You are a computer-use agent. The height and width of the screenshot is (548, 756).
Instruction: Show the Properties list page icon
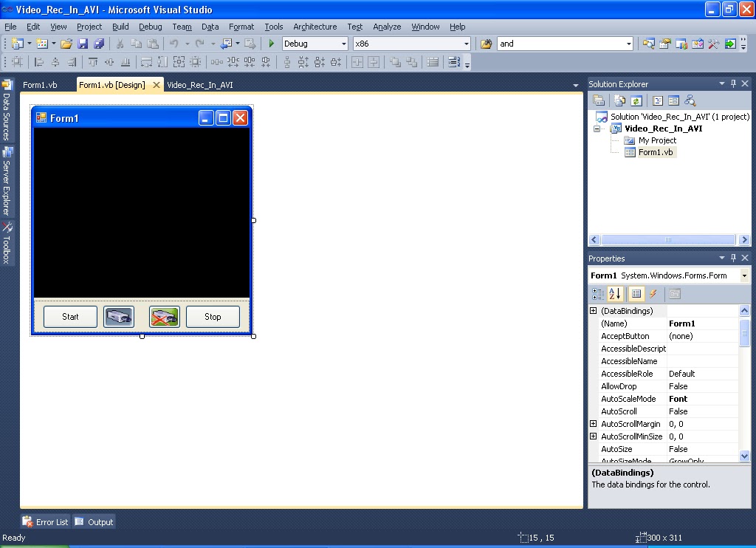coord(636,294)
